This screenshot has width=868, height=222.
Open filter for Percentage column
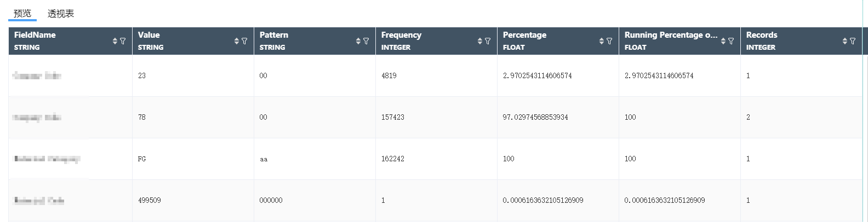[609, 41]
